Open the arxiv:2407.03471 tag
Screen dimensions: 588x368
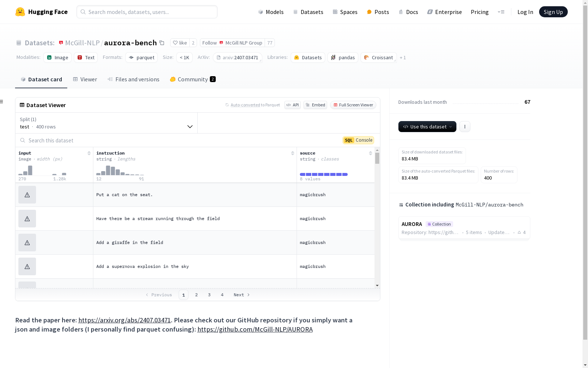click(237, 57)
